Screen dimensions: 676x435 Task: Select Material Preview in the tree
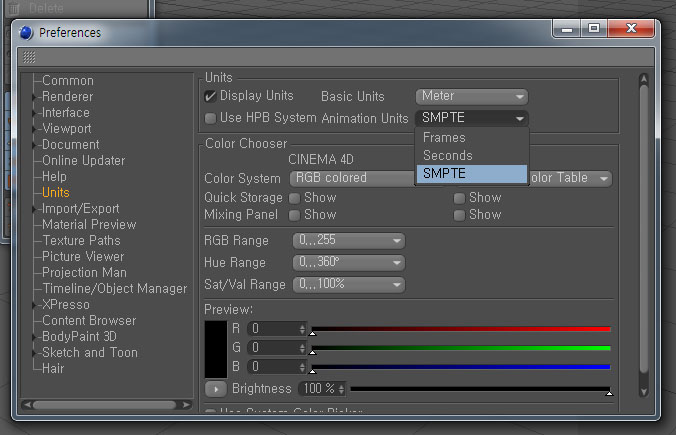pyautogui.click(x=89, y=225)
